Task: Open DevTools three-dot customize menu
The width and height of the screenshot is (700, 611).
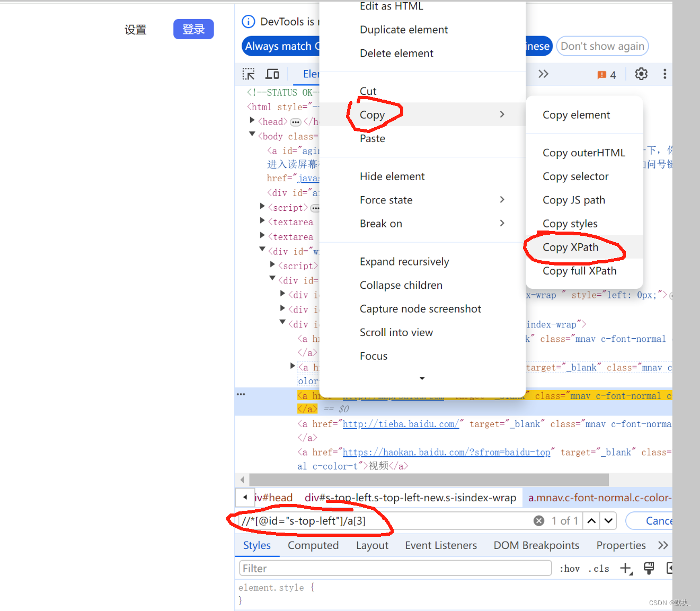Action: click(664, 74)
